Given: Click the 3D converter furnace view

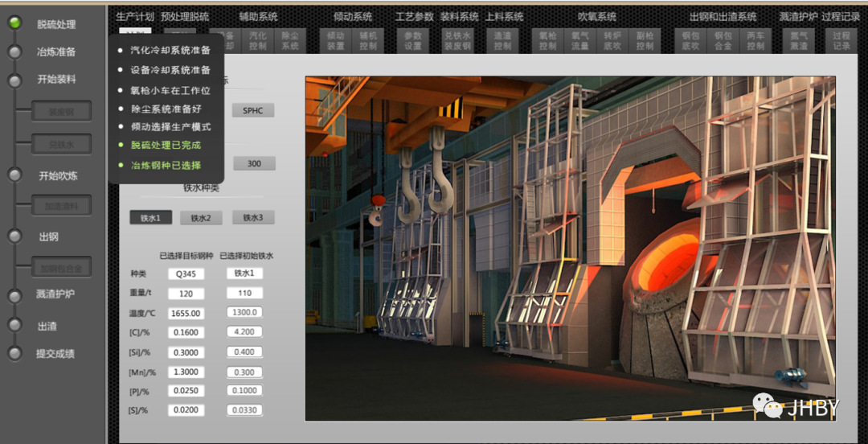Looking at the screenshot, I should pyautogui.click(x=570, y=249).
